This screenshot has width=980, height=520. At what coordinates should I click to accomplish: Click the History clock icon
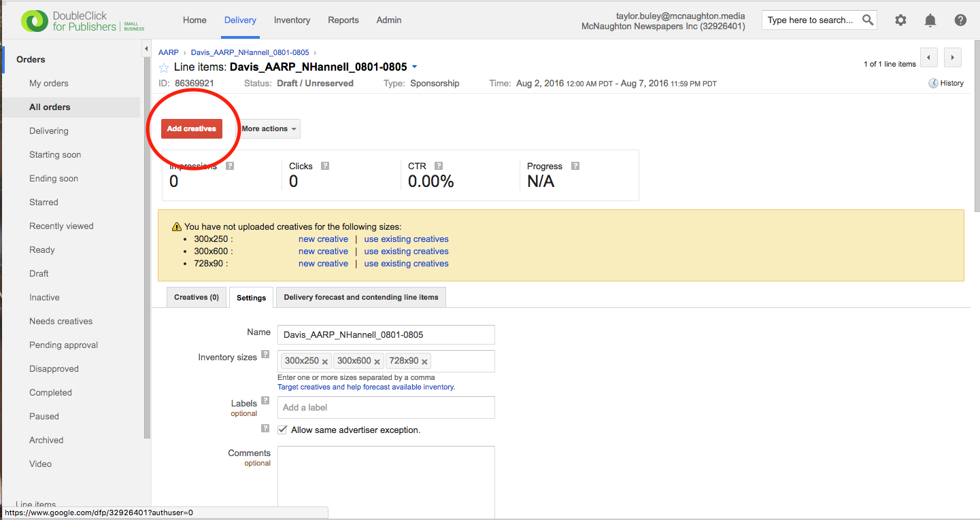[933, 83]
